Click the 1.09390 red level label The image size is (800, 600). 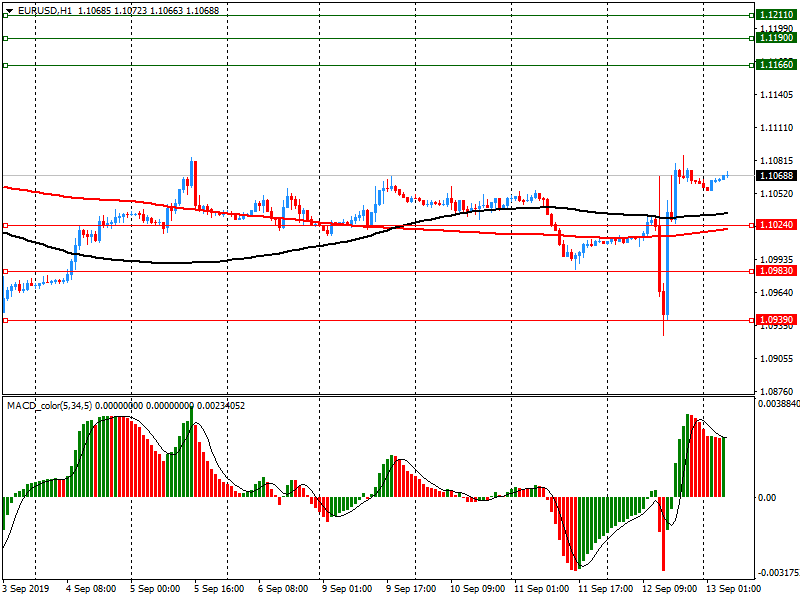pos(777,320)
